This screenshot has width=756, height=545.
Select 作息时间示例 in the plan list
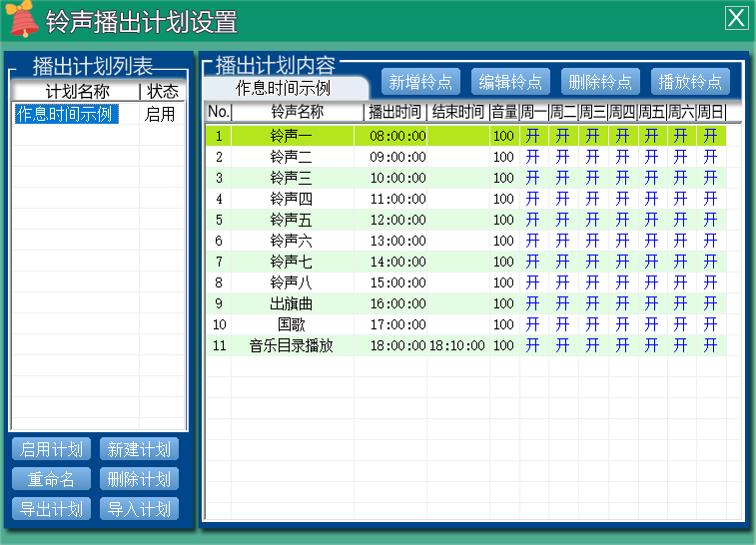point(66,114)
